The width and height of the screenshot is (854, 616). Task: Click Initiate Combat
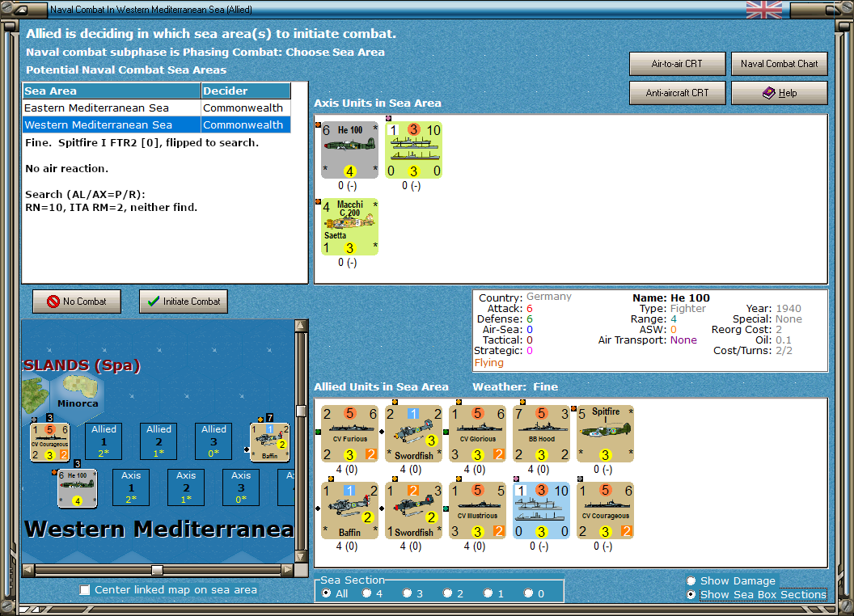pos(184,302)
